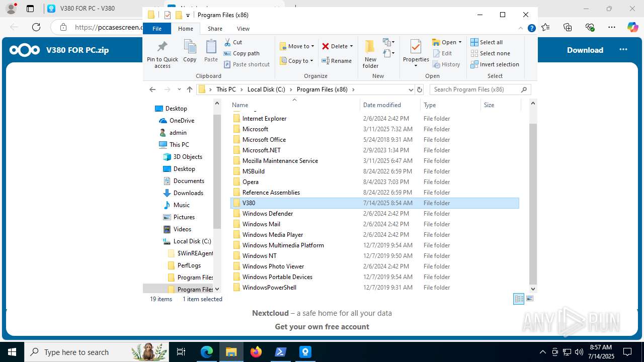Select the Internet Explorer folder
The image size is (644, 362).
[375, 119]
